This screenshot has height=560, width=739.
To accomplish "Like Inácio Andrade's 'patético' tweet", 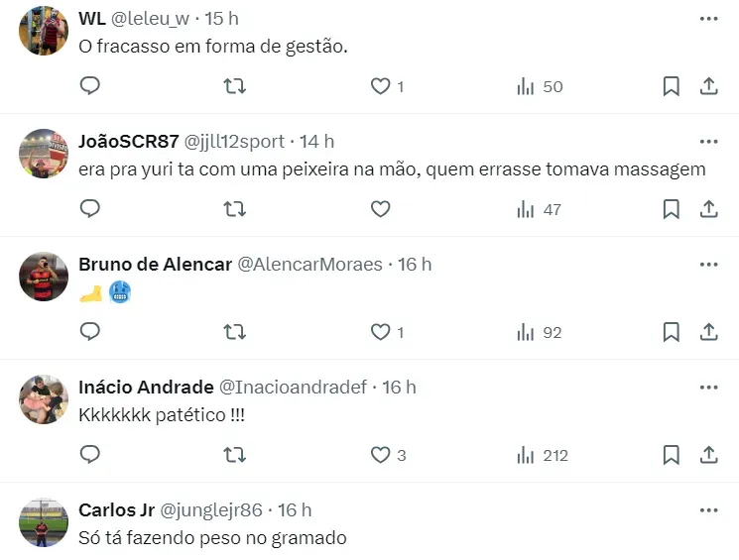I will 380,455.
